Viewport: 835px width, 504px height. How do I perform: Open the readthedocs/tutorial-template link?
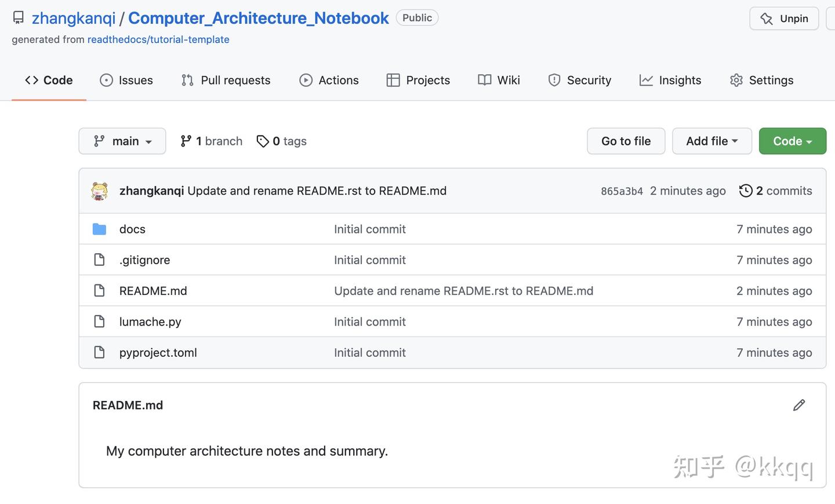(158, 39)
